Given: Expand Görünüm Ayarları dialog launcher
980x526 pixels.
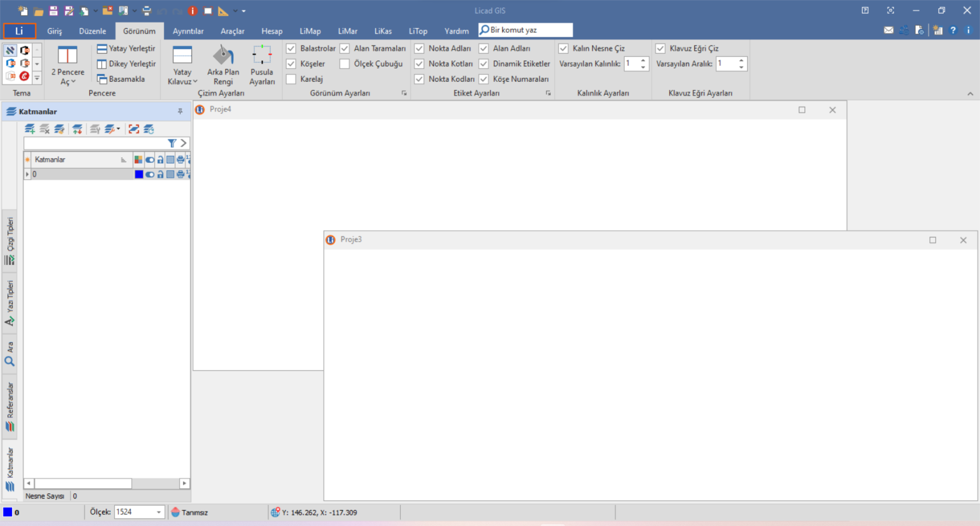Looking at the screenshot, I should point(404,93).
